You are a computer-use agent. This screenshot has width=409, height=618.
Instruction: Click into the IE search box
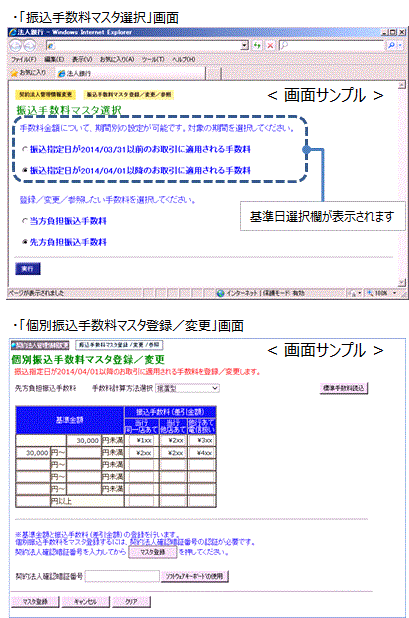tap(333, 45)
